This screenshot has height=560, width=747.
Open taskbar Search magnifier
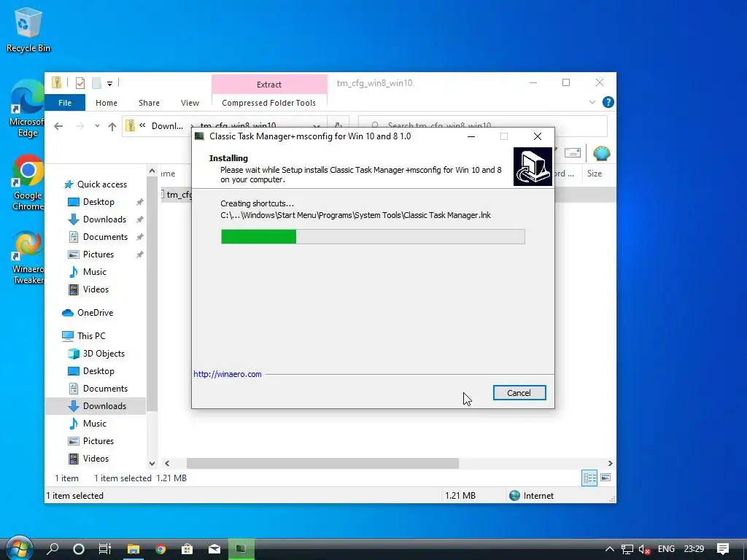click(x=53, y=549)
